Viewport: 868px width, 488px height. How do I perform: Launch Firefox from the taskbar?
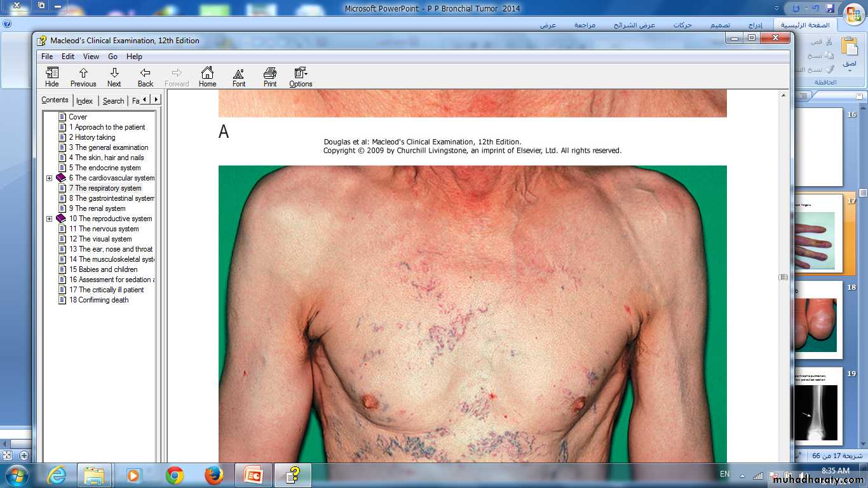(x=214, y=475)
